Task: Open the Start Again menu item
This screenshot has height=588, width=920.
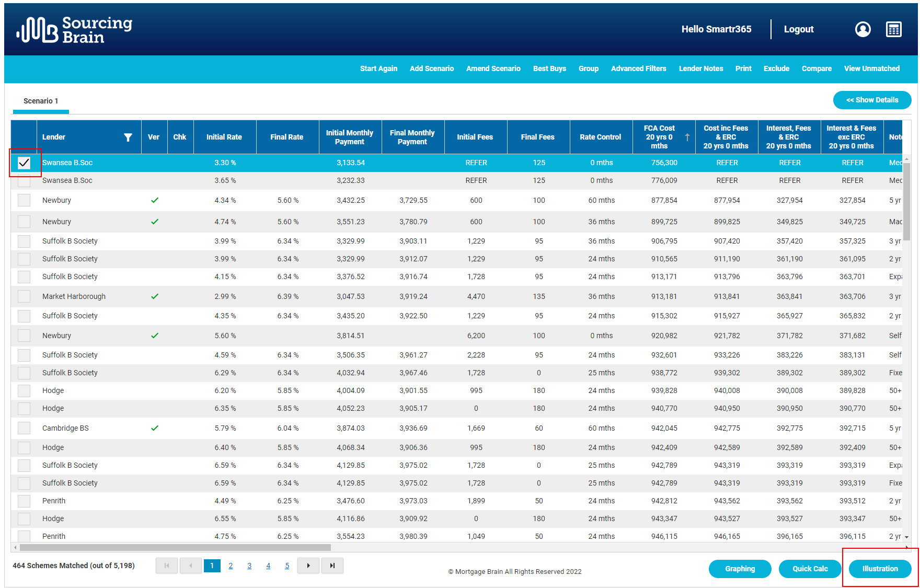Action: 378,68
